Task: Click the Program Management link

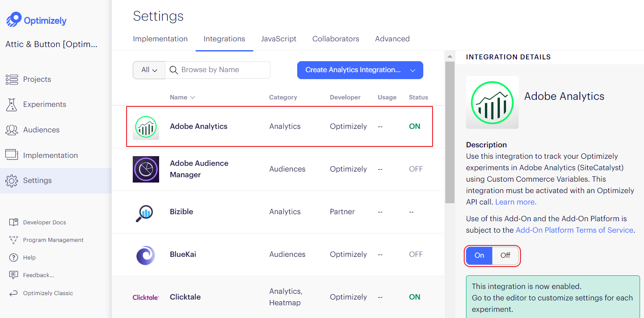Action: click(53, 240)
